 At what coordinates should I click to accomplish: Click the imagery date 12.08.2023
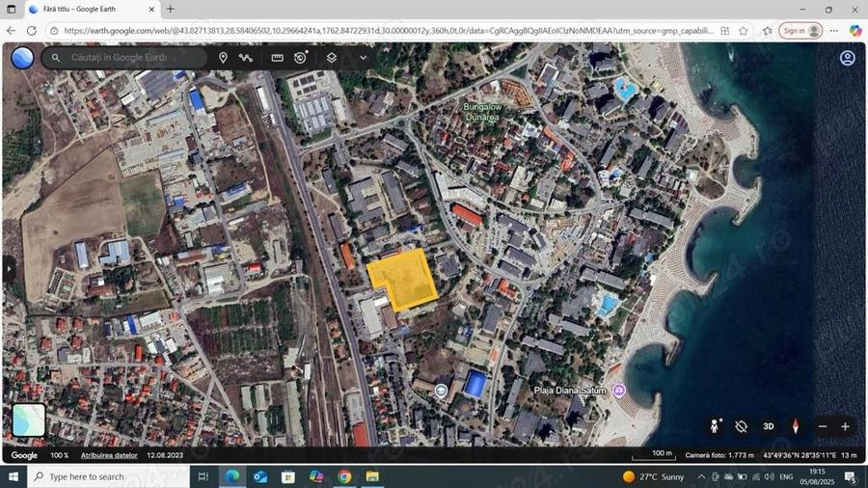[165, 455]
